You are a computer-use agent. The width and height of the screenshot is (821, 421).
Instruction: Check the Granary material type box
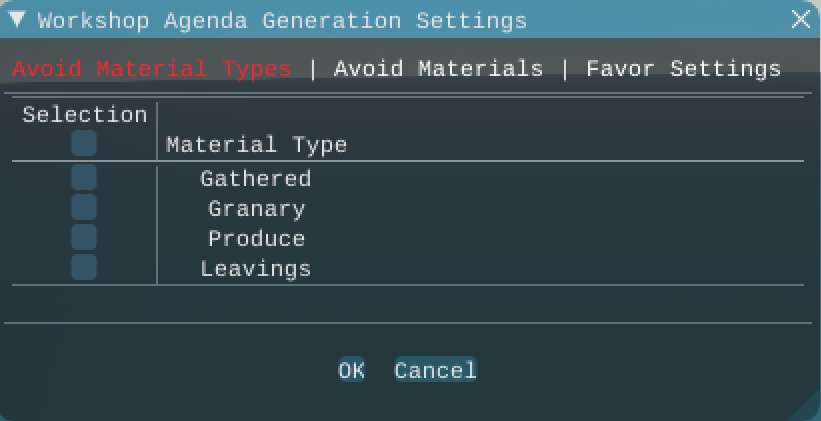[84, 208]
